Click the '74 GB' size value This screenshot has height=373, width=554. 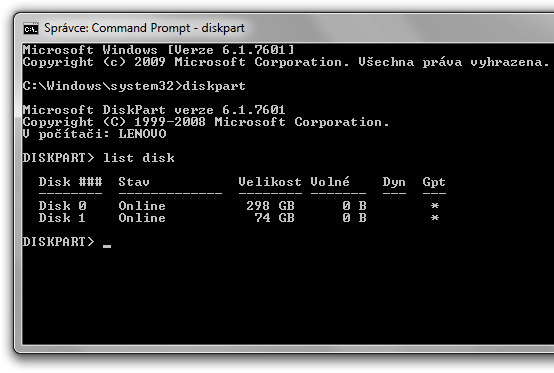coord(275,218)
